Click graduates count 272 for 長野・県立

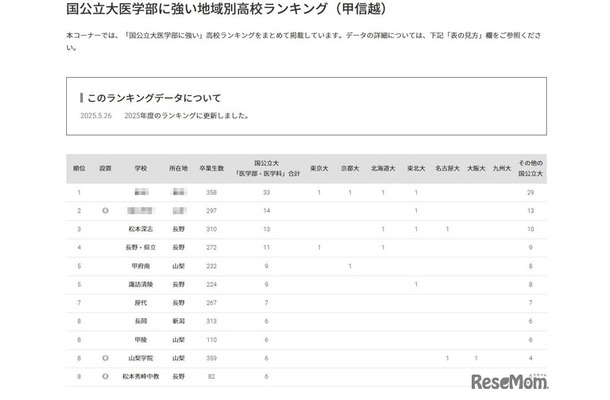[x=212, y=247]
